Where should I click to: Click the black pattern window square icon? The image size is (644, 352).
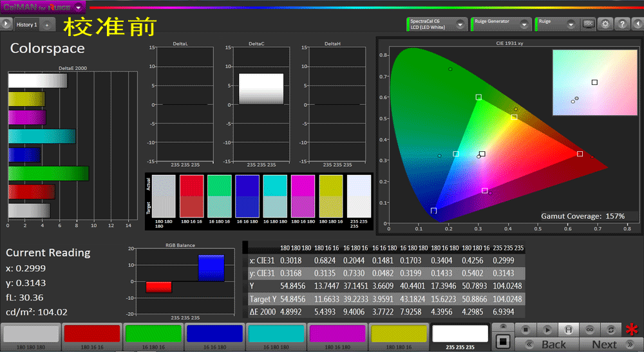504,340
